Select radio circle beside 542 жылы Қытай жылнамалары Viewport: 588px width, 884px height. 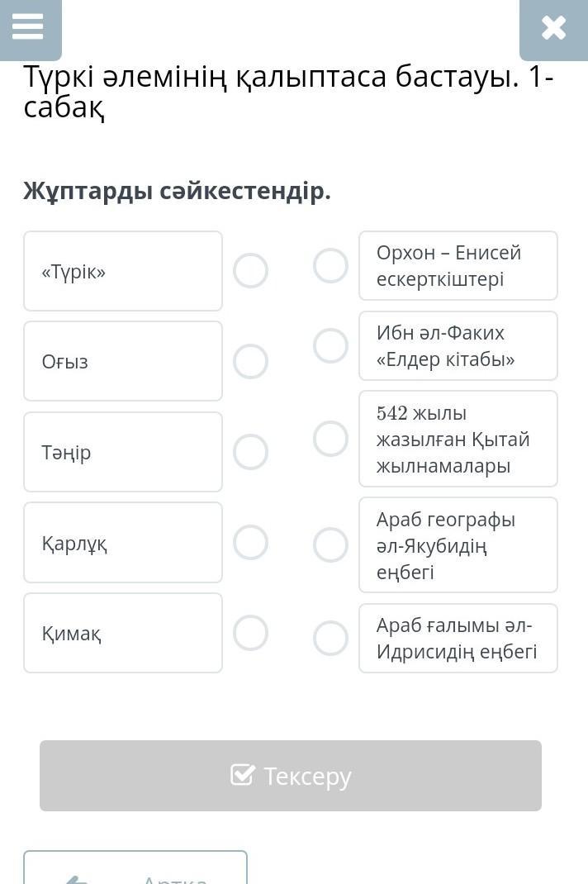click(x=330, y=439)
